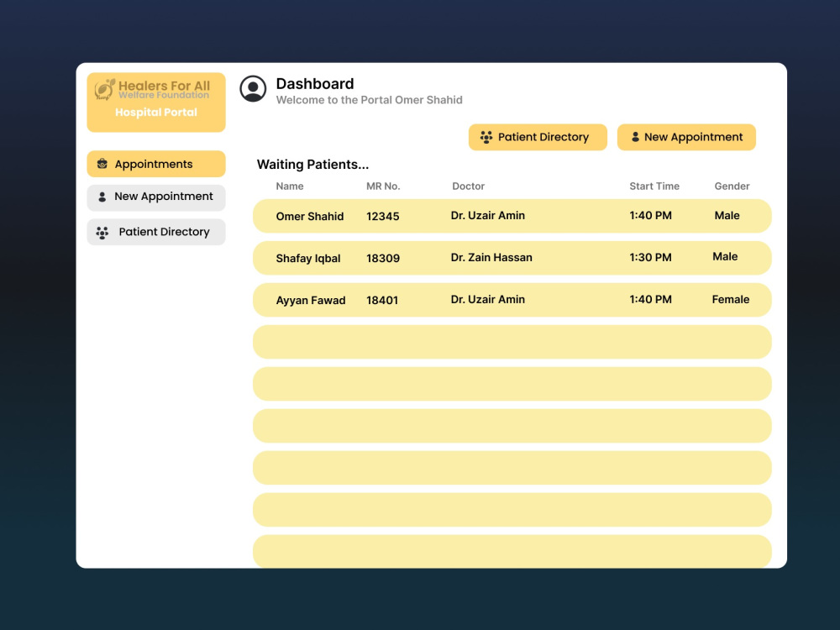Select the Omer Shahid patient name
840x630 pixels.
click(x=310, y=217)
